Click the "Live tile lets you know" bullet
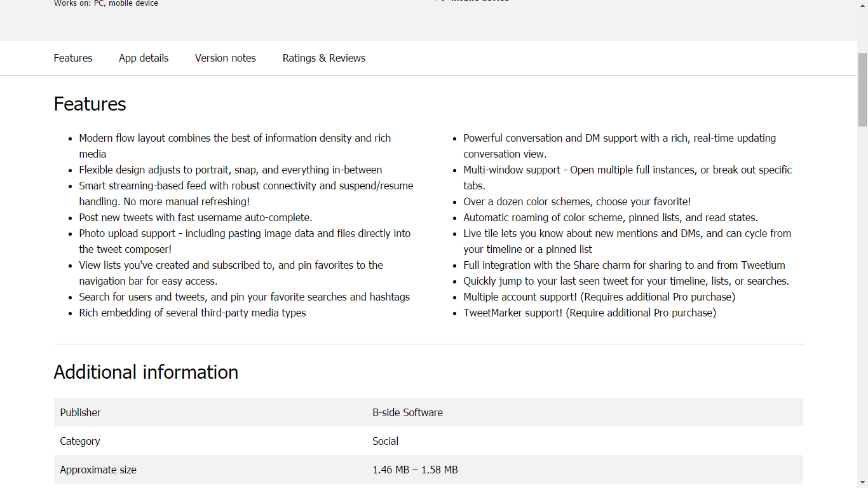 [627, 241]
